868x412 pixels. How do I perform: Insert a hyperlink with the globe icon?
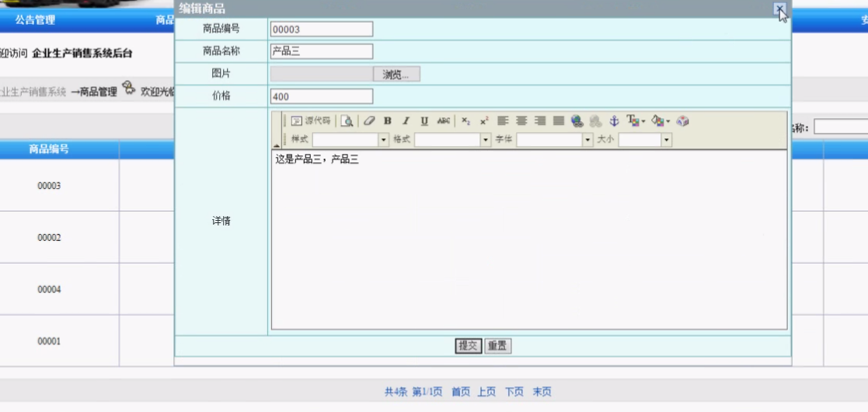click(577, 120)
